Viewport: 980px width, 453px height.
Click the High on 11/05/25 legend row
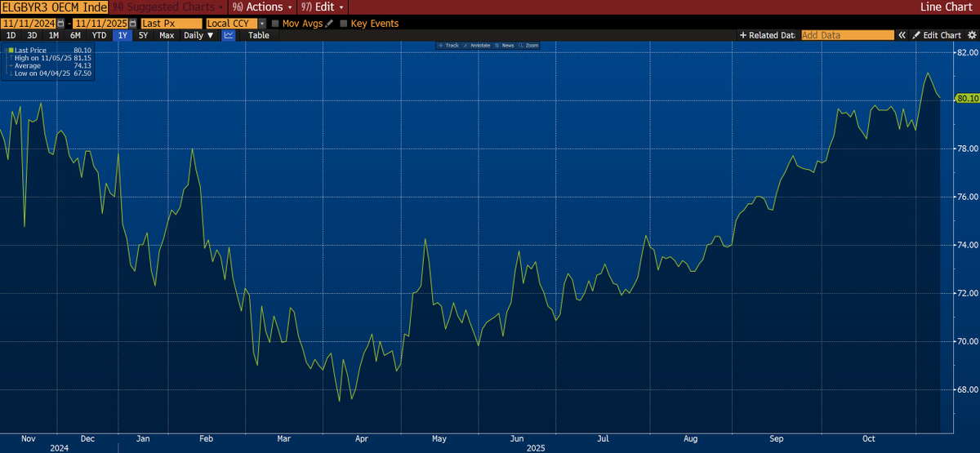pos(52,58)
